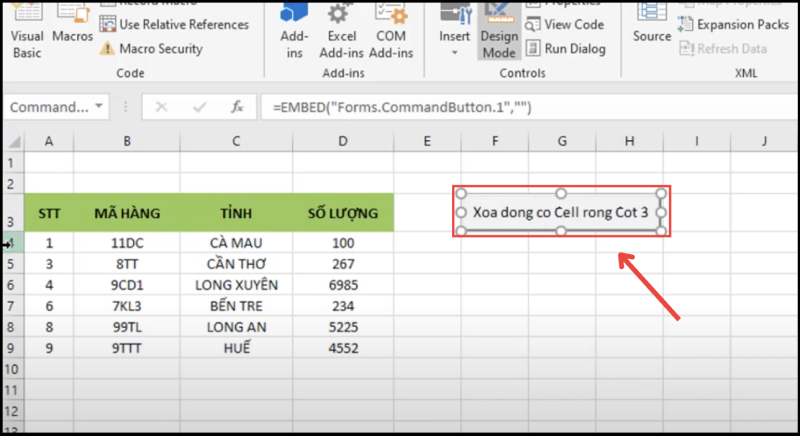Image resolution: width=800 pixels, height=436 pixels.
Task: Toggle Use Relative References
Action: [174, 24]
